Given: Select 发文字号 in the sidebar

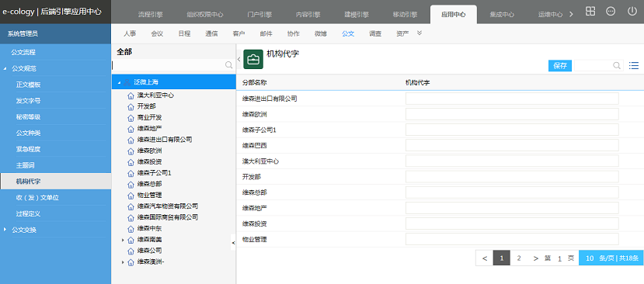Looking at the screenshot, I should pos(28,101).
